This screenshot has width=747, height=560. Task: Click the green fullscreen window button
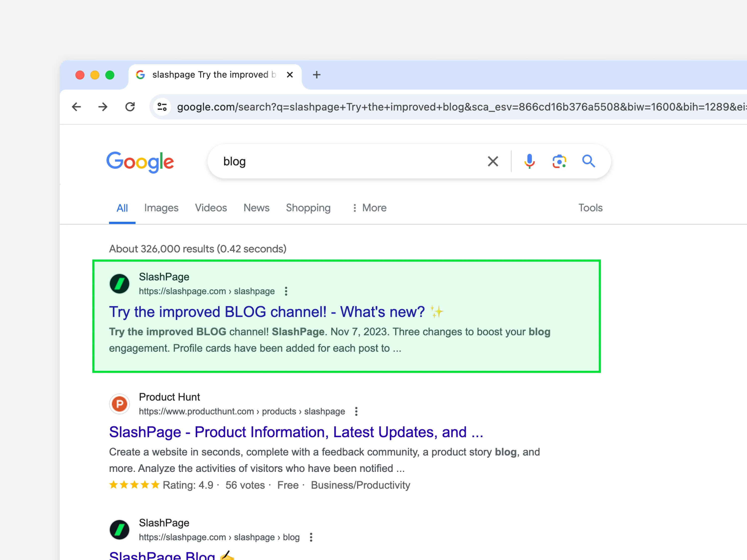(x=110, y=75)
